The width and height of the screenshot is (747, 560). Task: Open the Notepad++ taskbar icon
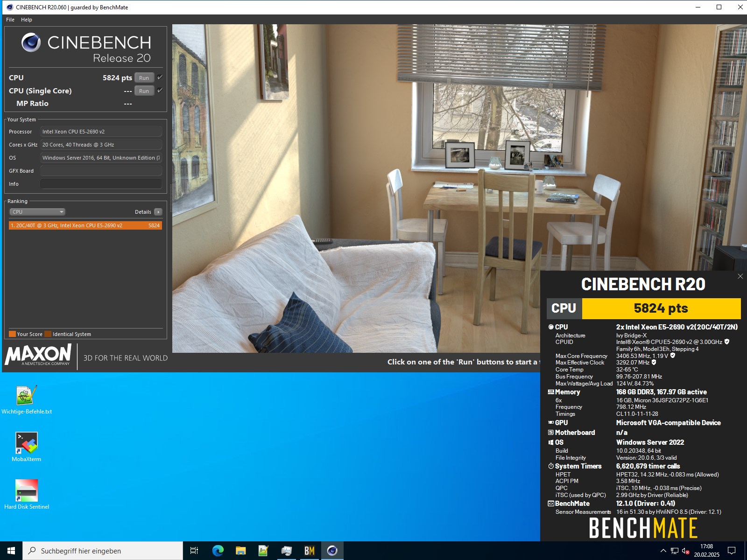(263, 551)
